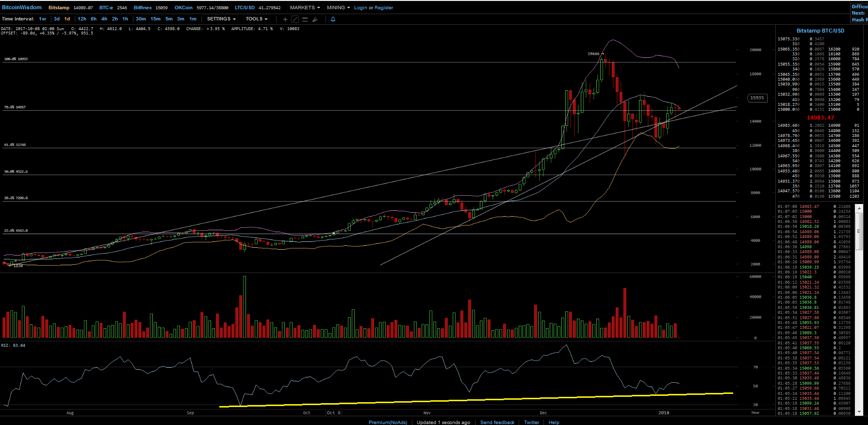Click the Bitstamp BTC/USD order book title
This screenshot has width=868, height=425.
coord(820,31)
